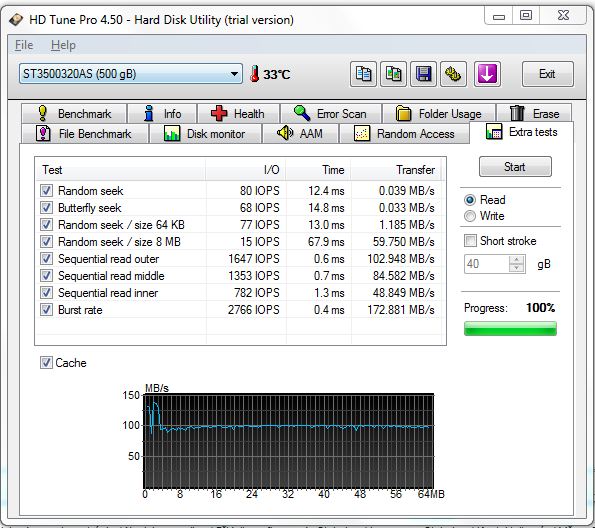Click the green progress bar
595x528 pixels.
pos(510,329)
